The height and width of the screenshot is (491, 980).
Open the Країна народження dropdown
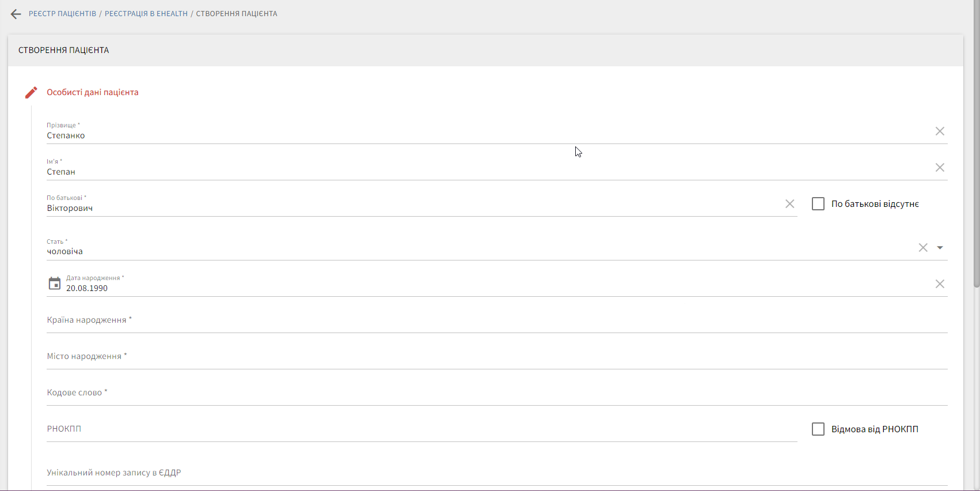(495, 320)
